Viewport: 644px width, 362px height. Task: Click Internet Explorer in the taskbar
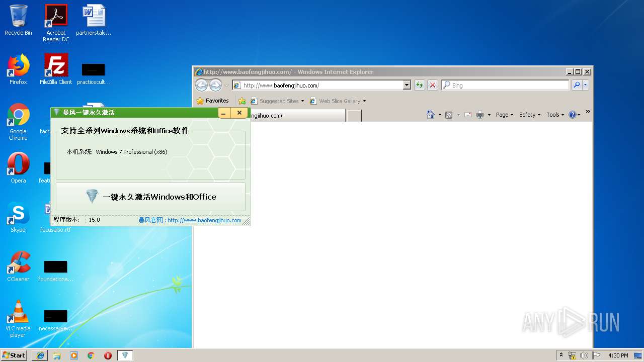click(x=40, y=355)
